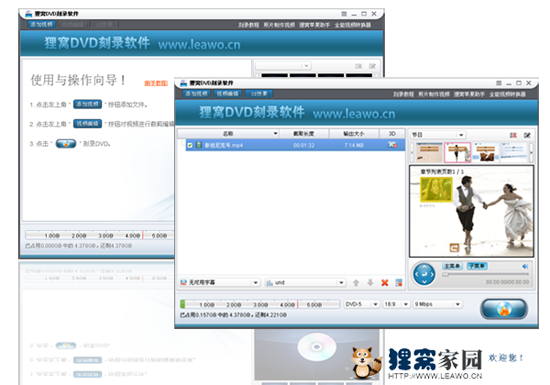Image resolution: width=550 pixels, height=385 pixels.
Task: Select the pink-bordered wedding template thumbnail
Action: (x=457, y=152)
